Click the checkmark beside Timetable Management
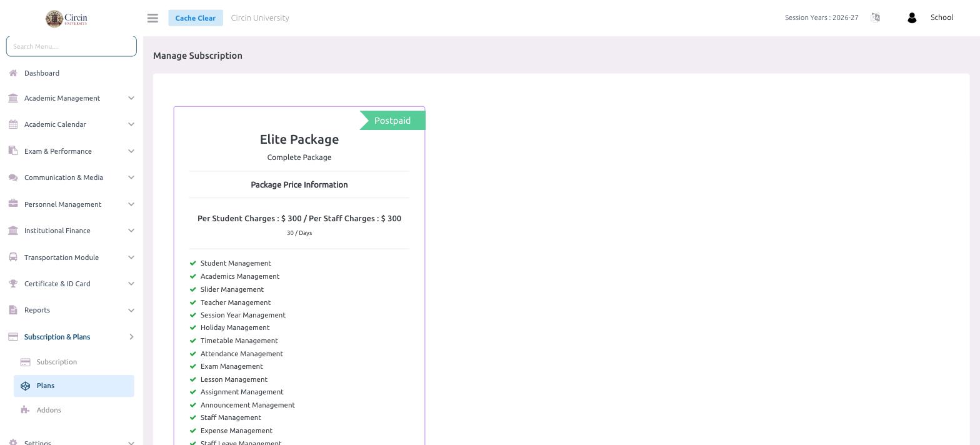Screen dimensions: 980x445 pyautogui.click(x=193, y=341)
